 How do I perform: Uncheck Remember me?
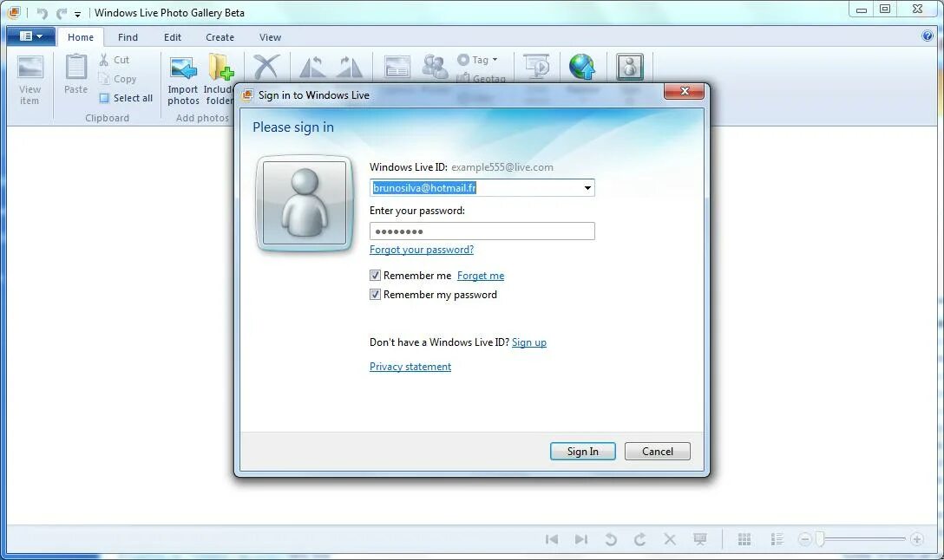(375, 275)
